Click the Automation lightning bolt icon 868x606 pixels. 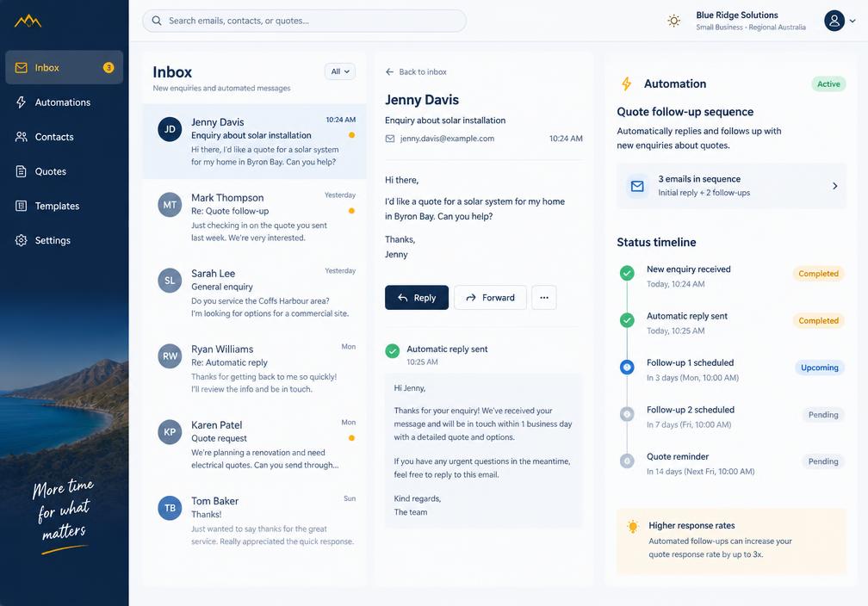626,83
